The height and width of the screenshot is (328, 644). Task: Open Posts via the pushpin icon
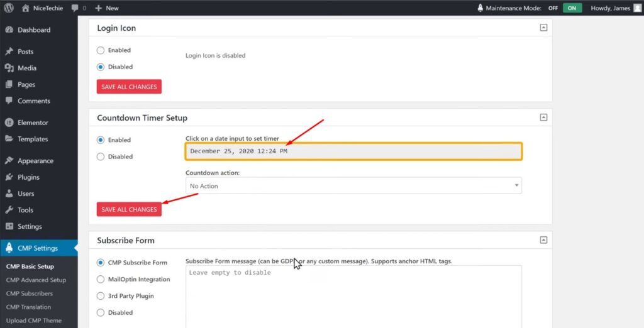pyautogui.click(x=9, y=52)
